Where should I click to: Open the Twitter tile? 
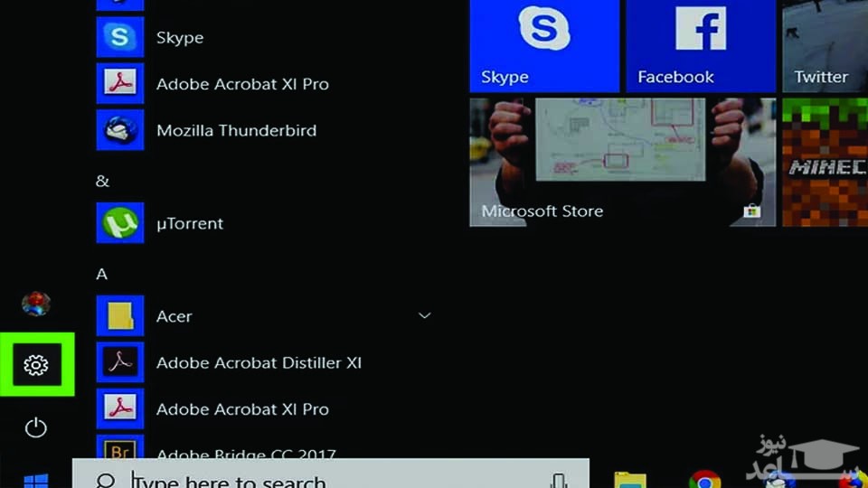(824, 45)
